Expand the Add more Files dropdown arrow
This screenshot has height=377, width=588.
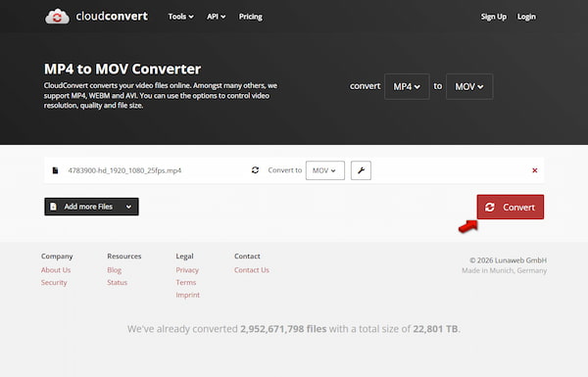click(x=128, y=207)
